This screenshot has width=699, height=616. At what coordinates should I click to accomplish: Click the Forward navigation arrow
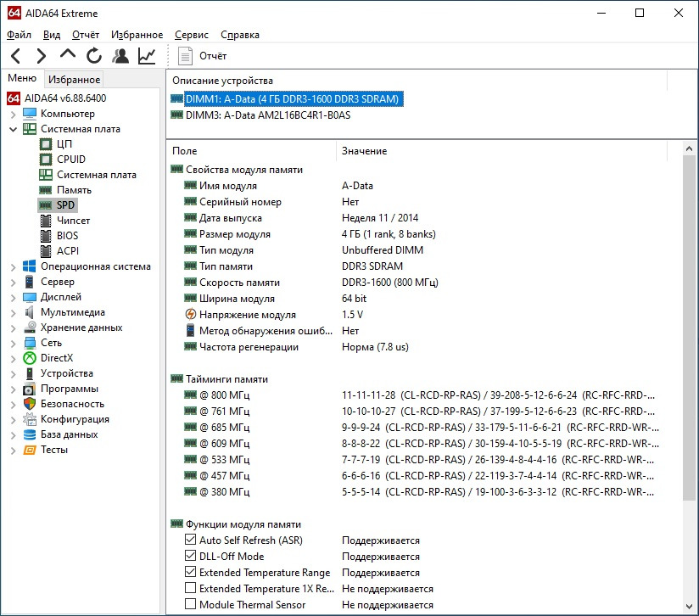[41, 56]
